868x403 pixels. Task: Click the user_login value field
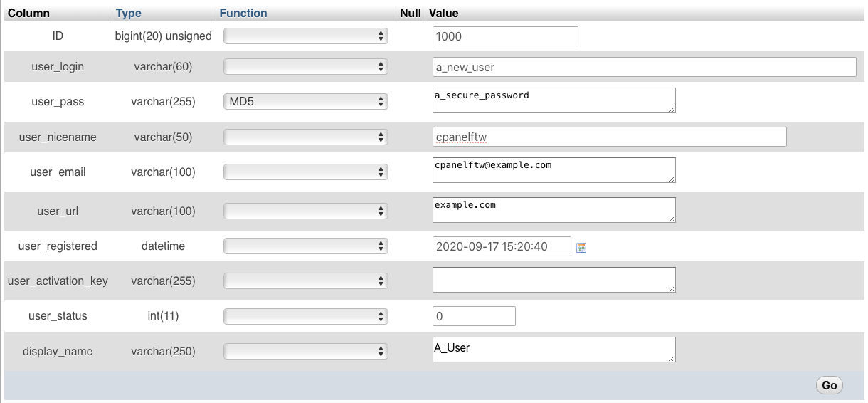click(644, 67)
